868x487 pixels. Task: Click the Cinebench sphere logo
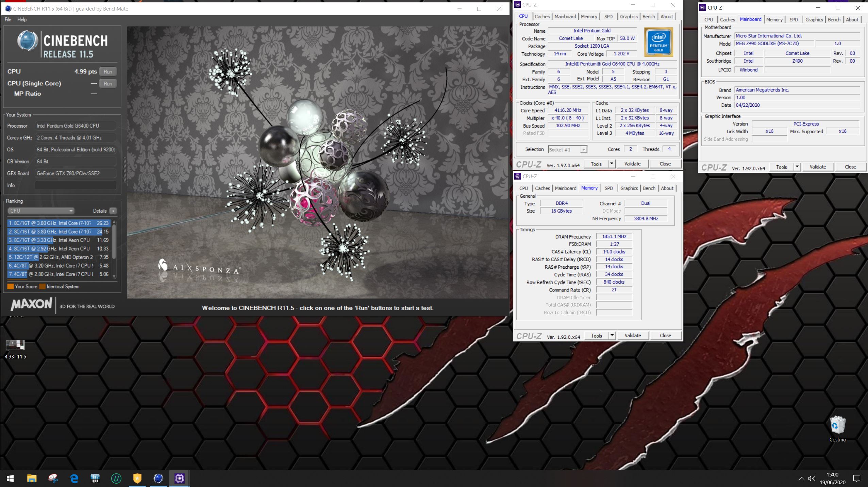(x=28, y=41)
